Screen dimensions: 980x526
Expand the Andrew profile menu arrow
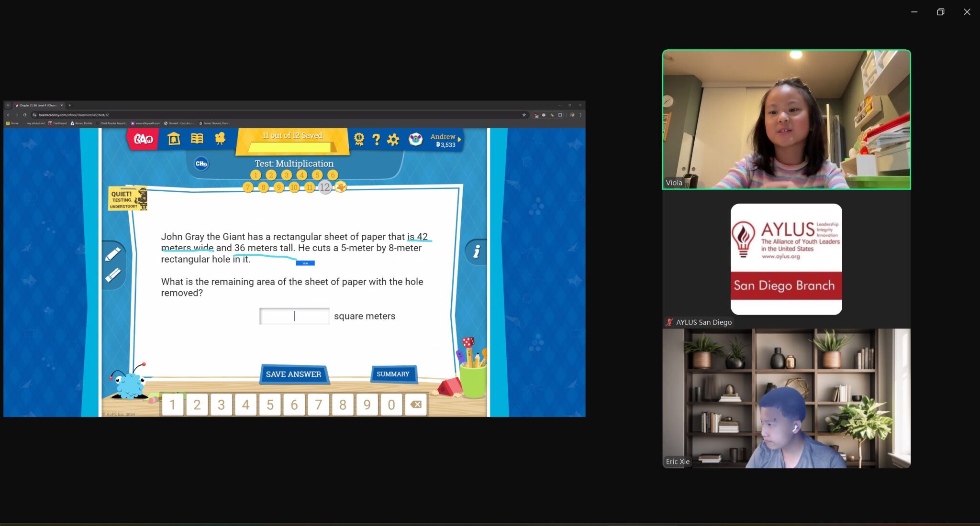coord(459,140)
